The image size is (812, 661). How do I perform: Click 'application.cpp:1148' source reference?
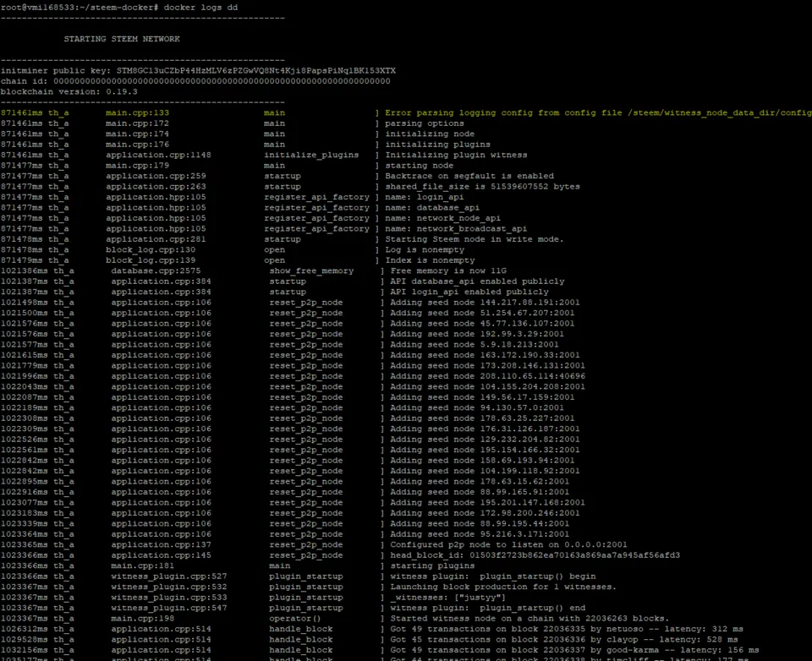(158, 155)
